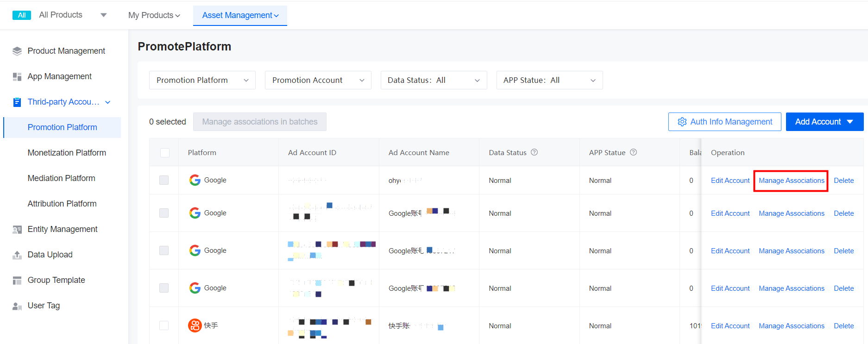Click Manage Associations for first Google account
This screenshot has height=344, width=868.
click(791, 181)
